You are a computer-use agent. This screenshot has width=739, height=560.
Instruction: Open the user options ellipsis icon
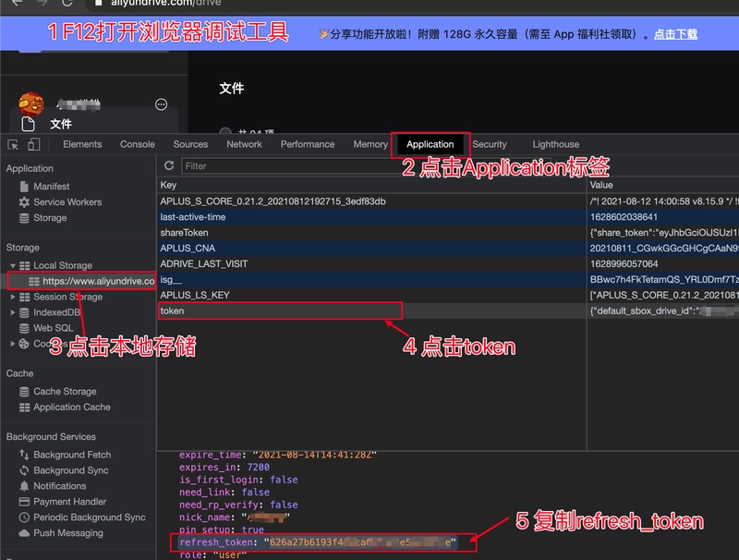(x=161, y=104)
